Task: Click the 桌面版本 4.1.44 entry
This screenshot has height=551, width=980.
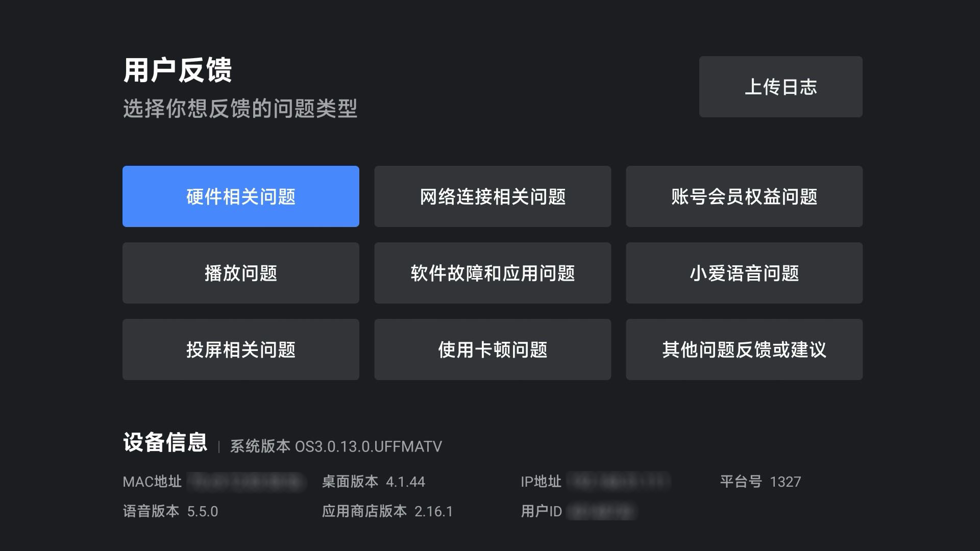Action: click(x=373, y=482)
